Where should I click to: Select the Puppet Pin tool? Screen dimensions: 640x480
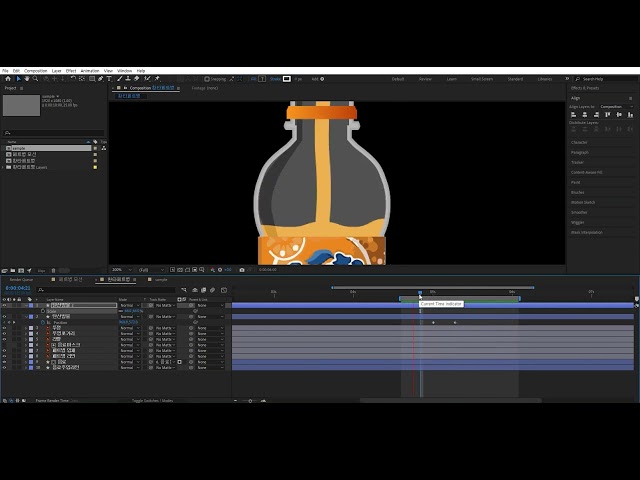[157, 79]
